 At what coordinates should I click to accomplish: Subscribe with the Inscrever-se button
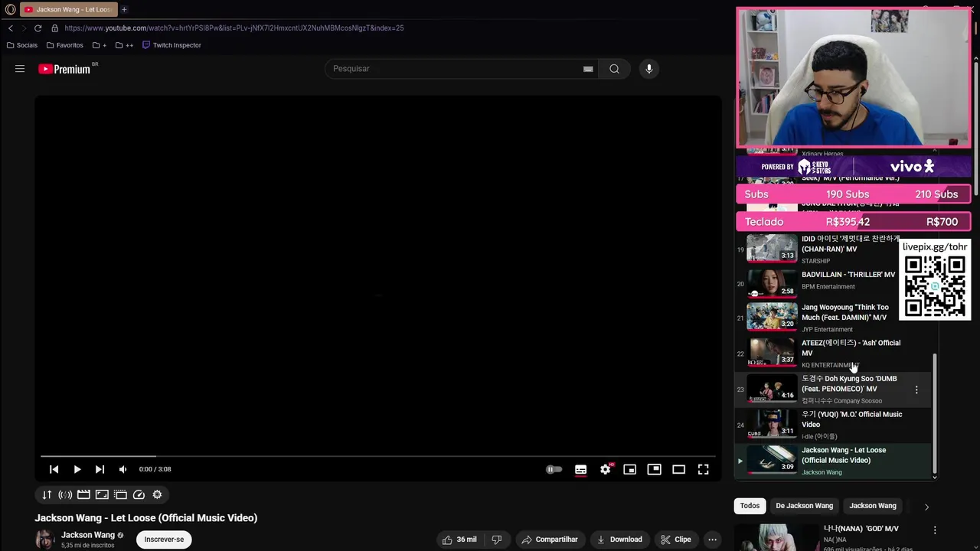164,540
